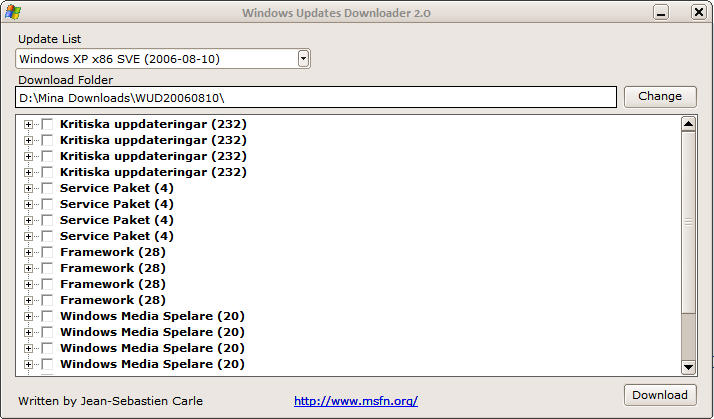
Task: Open the http://www.msfn.org/ link
Action: coord(356,401)
